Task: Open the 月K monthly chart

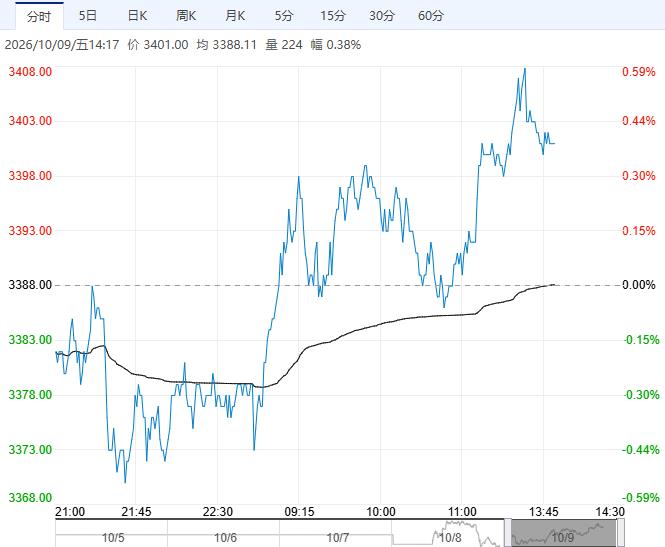Action: [x=235, y=16]
